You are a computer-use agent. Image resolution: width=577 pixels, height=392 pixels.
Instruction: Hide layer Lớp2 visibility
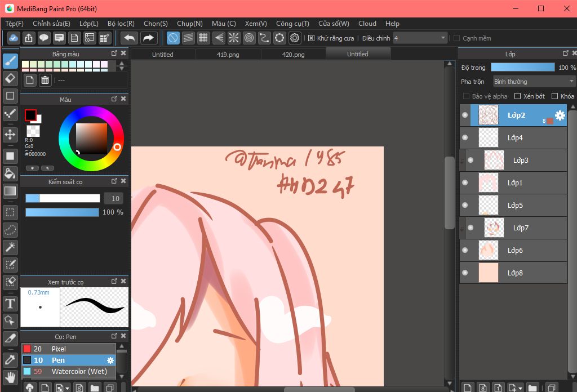click(x=465, y=115)
